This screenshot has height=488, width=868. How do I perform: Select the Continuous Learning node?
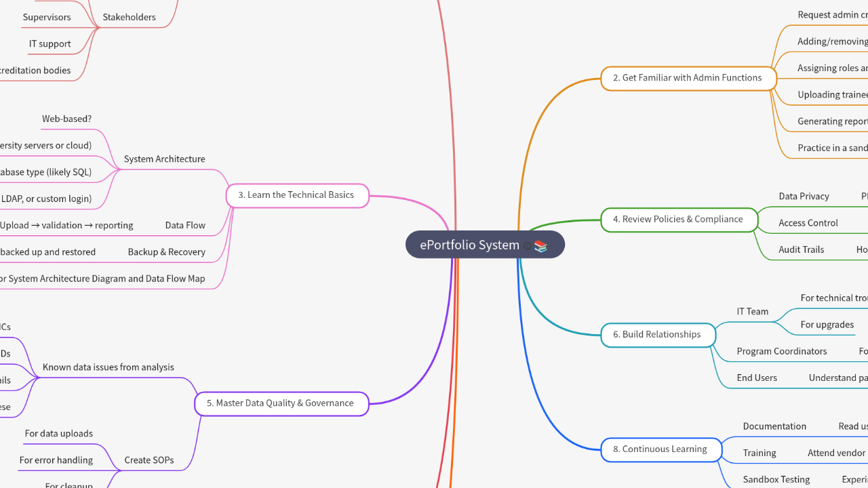click(660, 449)
